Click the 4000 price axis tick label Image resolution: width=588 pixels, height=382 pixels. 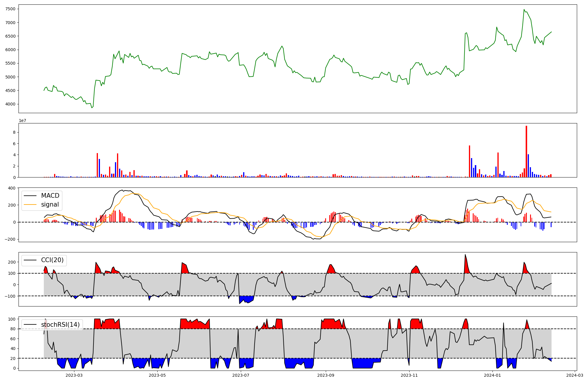pyautogui.click(x=11, y=104)
